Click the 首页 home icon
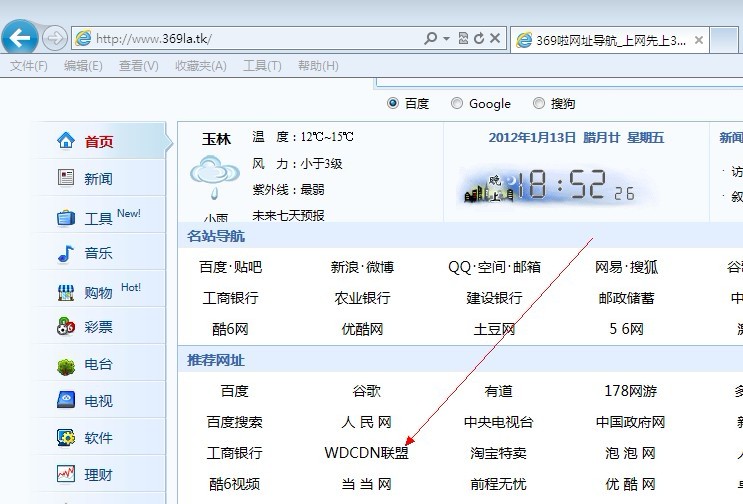This screenshot has width=743, height=504. click(66, 141)
